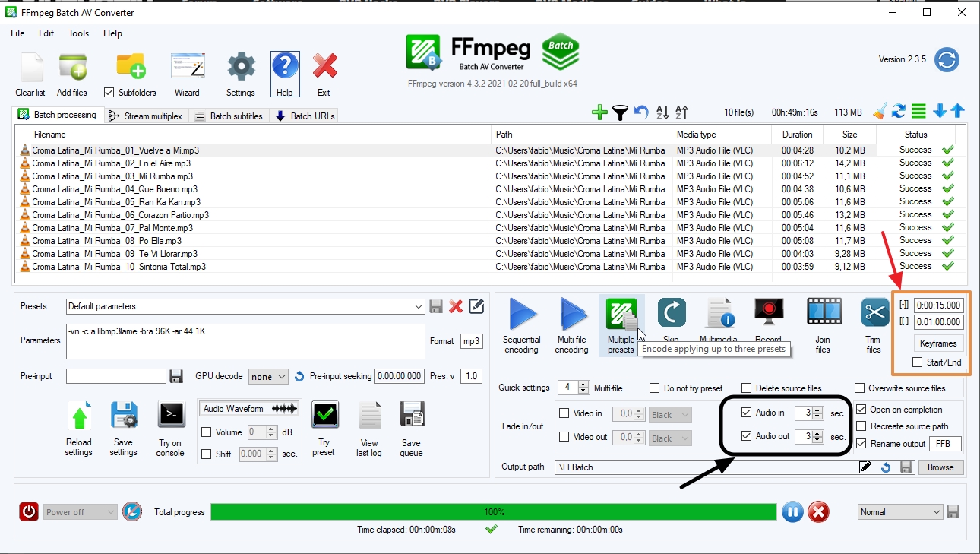Open the Join files tool
This screenshot has height=554, width=980.
click(x=824, y=312)
